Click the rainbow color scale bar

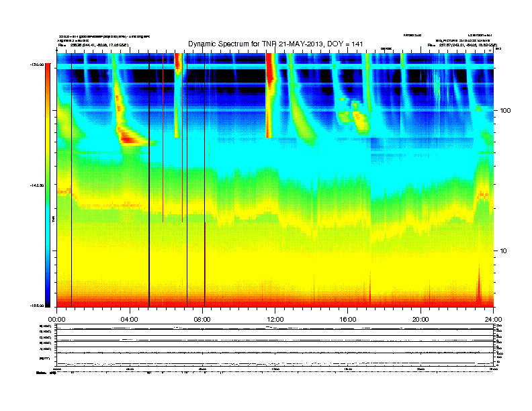tap(48, 185)
